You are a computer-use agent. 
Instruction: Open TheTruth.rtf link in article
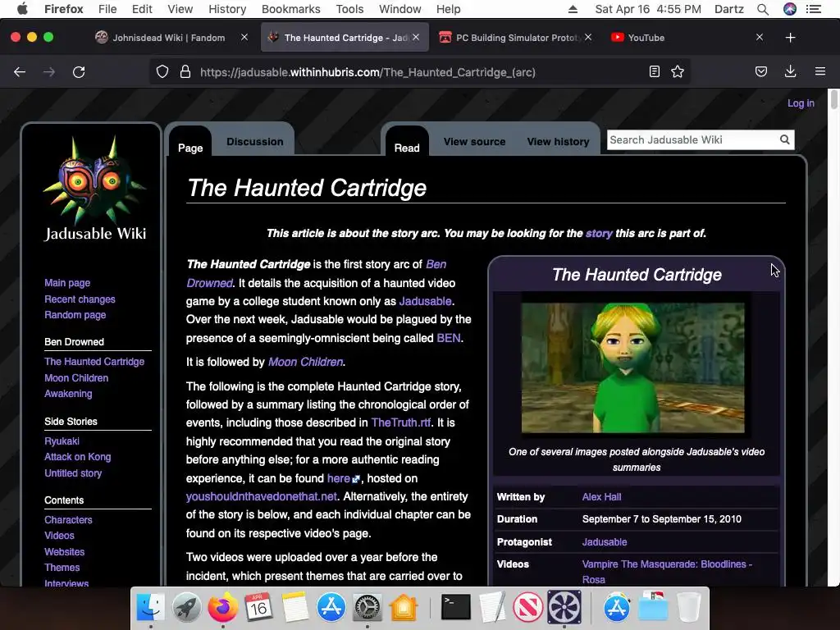click(401, 422)
